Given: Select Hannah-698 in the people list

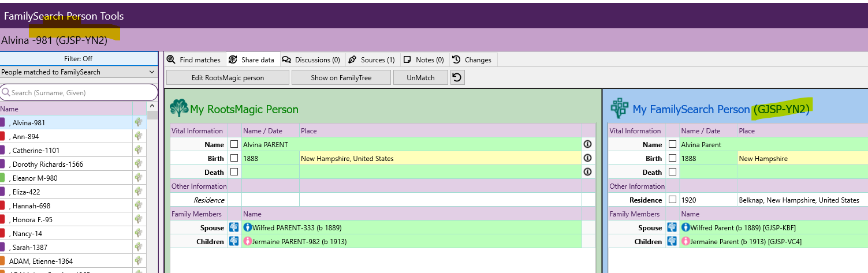Looking at the screenshot, I should [73, 205].
